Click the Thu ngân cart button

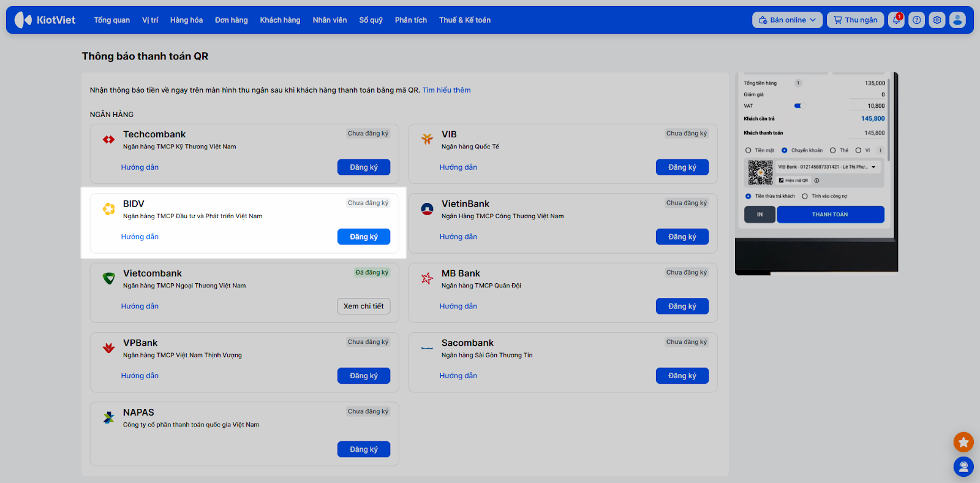point(855,20)
